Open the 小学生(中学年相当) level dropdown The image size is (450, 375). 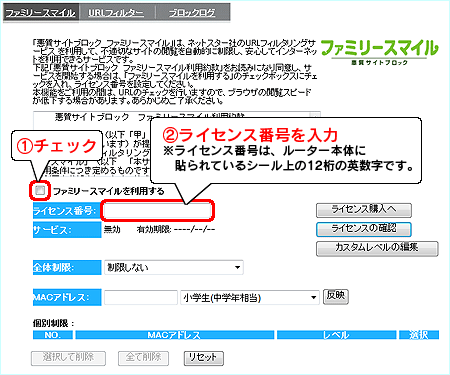pyautogui.click(x=250, y=297)
